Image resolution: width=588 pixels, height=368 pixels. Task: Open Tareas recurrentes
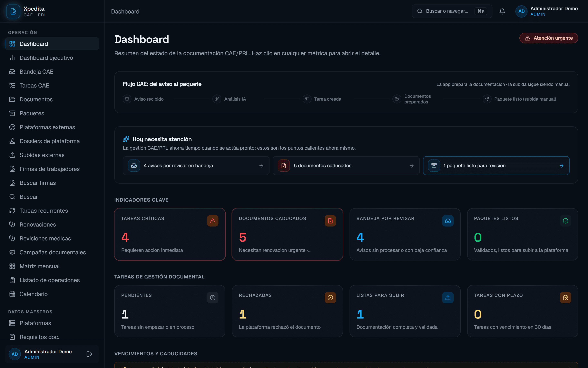tap(52, 211)
